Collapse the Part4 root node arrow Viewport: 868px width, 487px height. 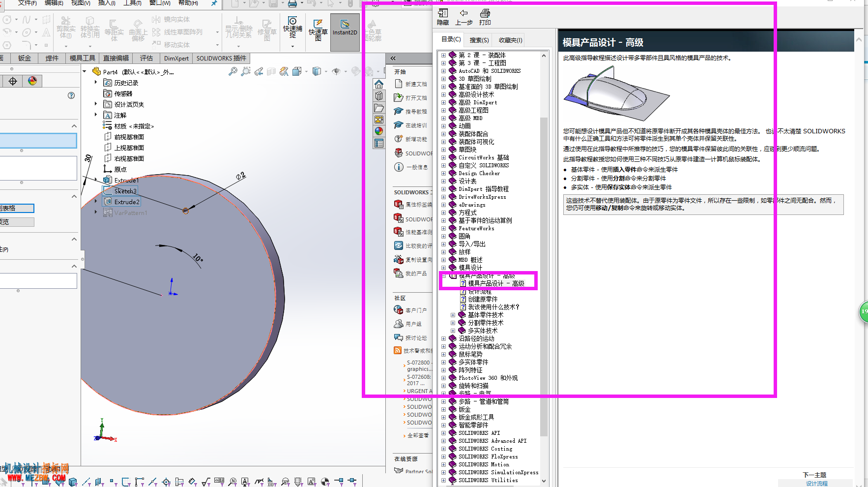point(85,72)
